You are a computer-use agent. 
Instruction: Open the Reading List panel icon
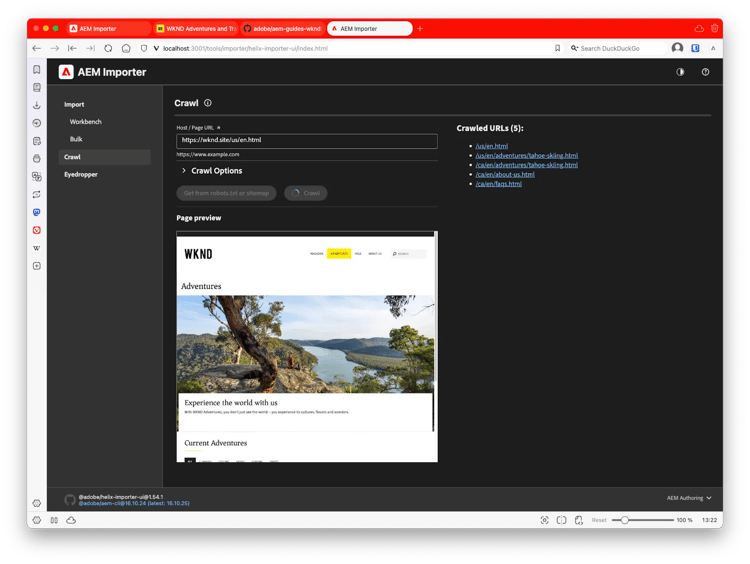pos(37,87)
